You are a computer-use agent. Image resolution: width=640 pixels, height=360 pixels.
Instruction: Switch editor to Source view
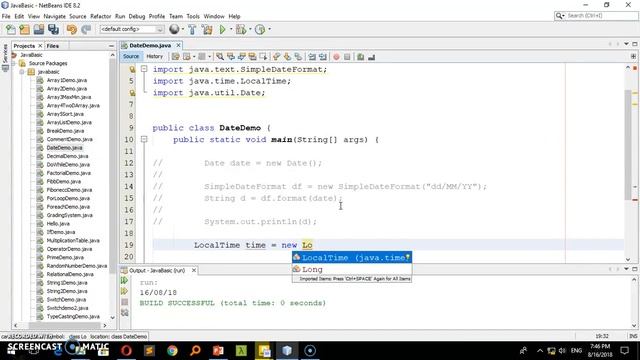pos(131,56)
